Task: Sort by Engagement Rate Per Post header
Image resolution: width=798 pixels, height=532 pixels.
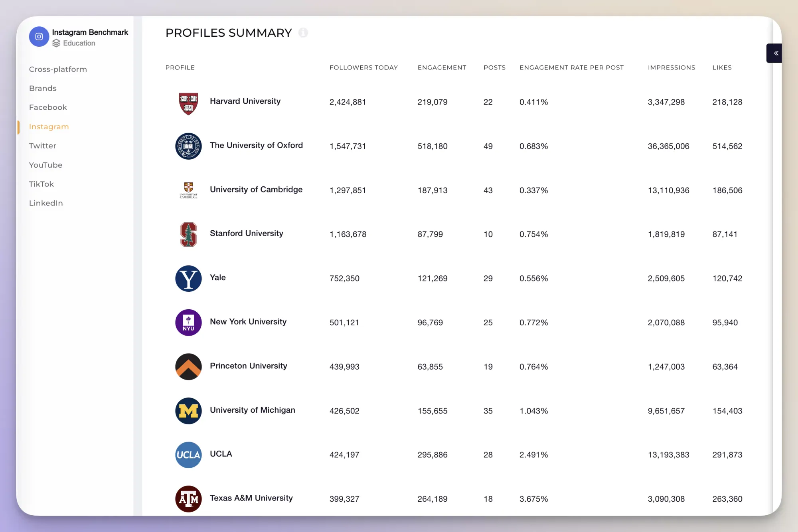Action: 571,67
